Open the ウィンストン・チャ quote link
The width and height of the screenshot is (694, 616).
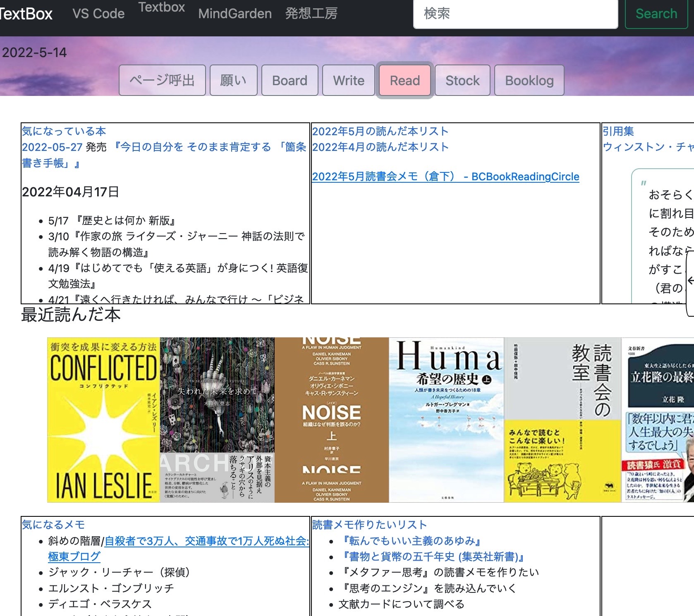tap(648, 147)
